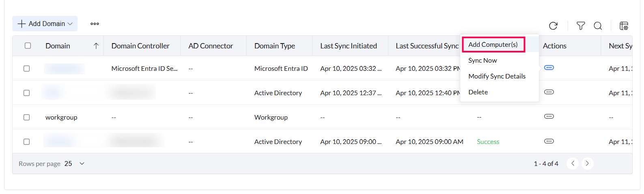Choose Add Computer(s) from the menu
644x194 pixels.
tap(493, 44)
